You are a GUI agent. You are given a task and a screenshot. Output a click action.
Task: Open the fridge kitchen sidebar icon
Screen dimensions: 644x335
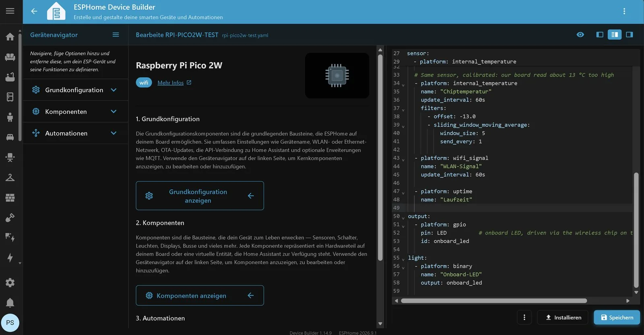pos(10,97)
